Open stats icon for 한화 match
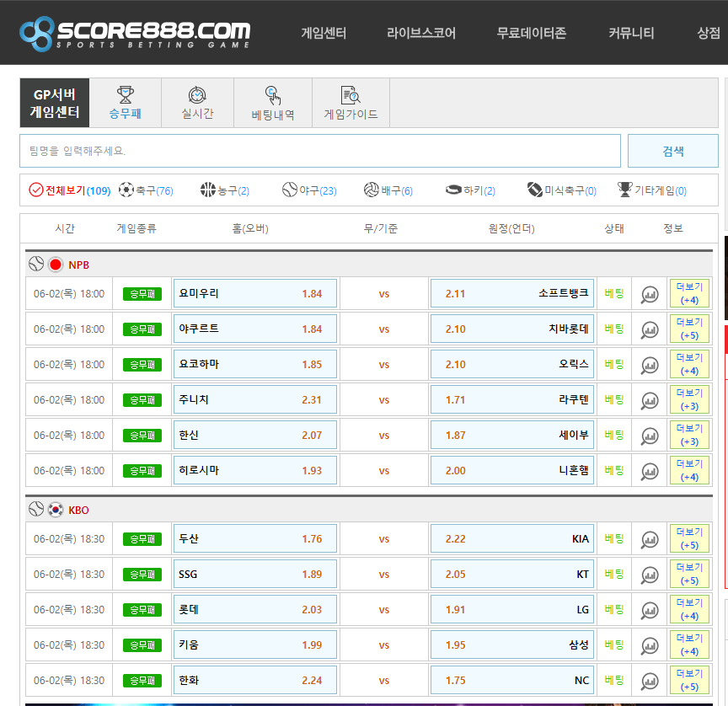This screenshot has height=706, width=728. pyautogui.click(x=650, y=681)
